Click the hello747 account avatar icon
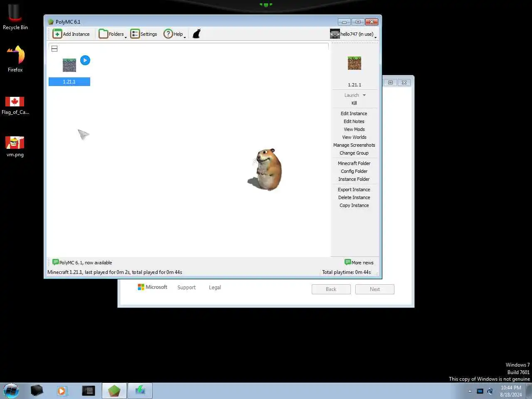 pos(335,34)
